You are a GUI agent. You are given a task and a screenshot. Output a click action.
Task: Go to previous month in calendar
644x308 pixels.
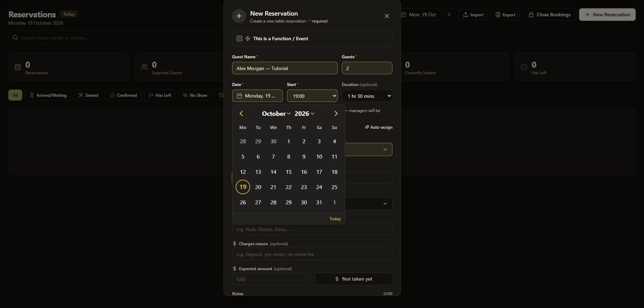click(x=241, y=113)
